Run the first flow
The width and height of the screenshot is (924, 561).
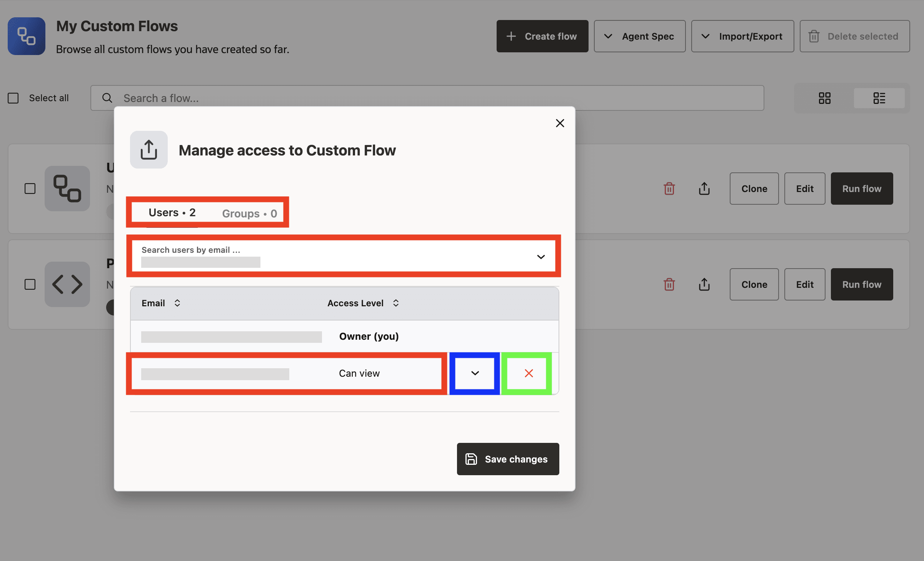862,189
